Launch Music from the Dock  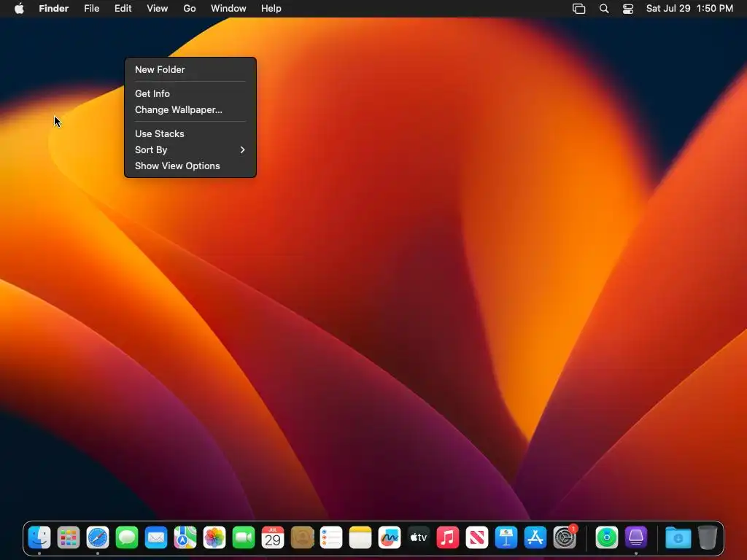(448, 537)
